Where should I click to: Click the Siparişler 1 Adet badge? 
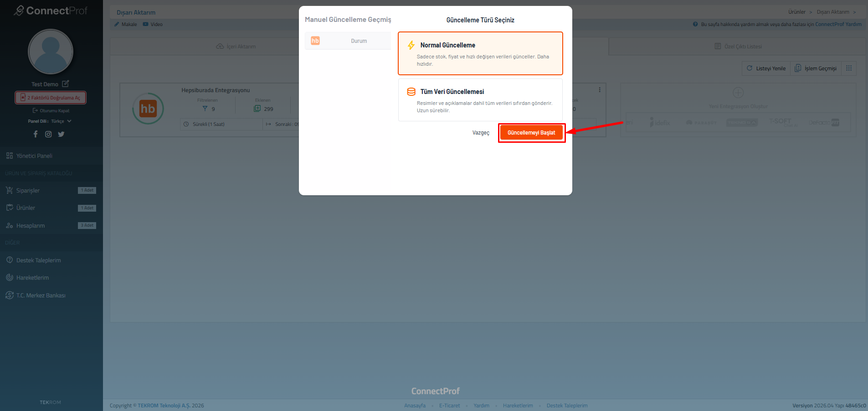[87, 190]
